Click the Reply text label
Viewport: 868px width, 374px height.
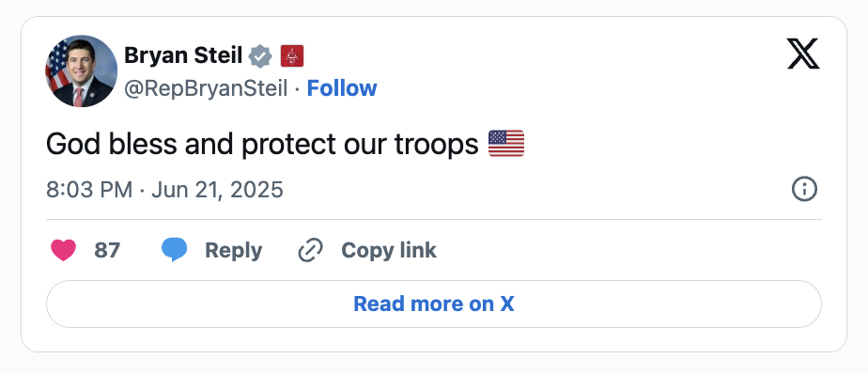point(234,251)
